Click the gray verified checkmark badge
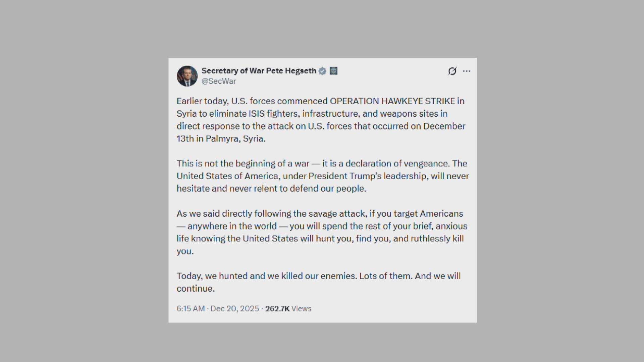 [322, 71]
